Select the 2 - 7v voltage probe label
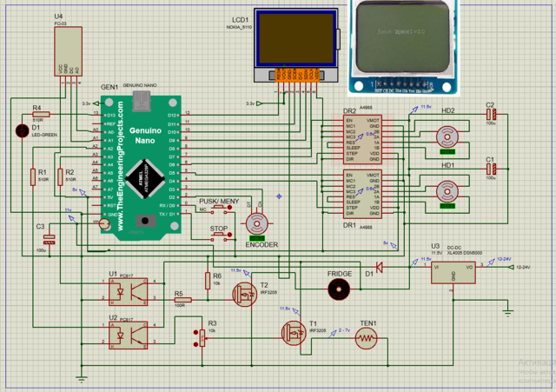556x392 pixels. point(344,330)
